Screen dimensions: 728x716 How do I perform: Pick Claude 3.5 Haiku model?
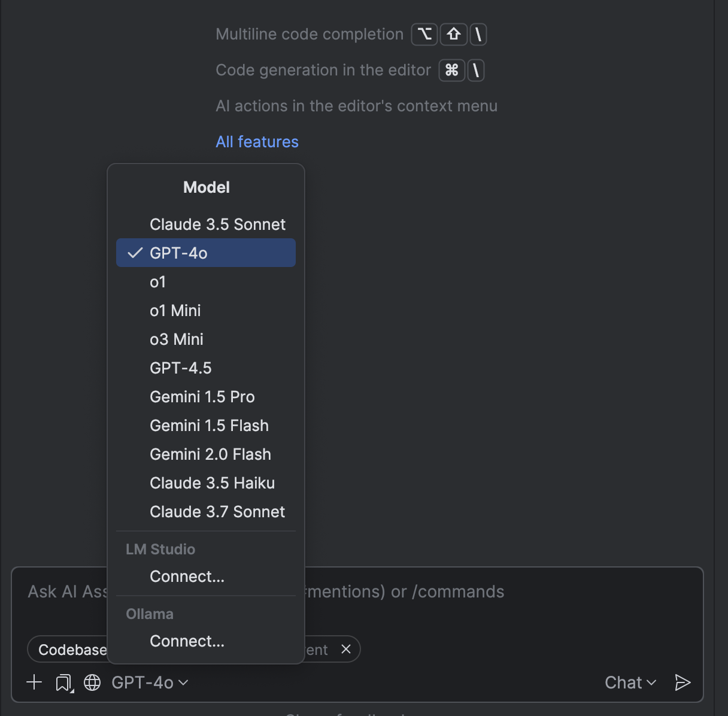tap(205, 483)
